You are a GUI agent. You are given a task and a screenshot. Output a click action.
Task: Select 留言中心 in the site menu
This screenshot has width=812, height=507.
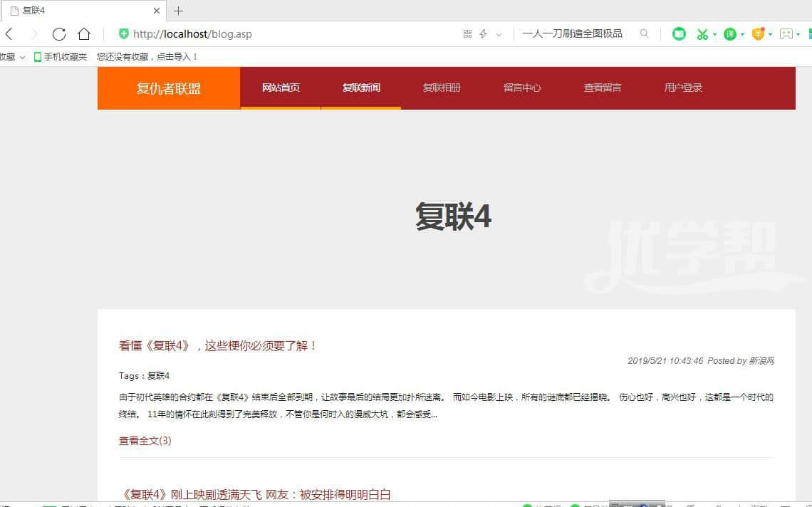click(x=522, y=88)
